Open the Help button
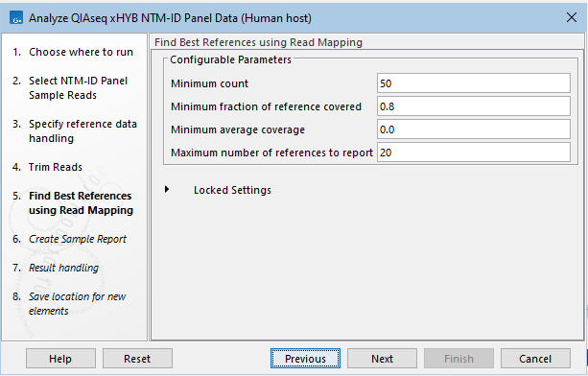Image resolution: width=588 pixels, height=376 pixels. tap(60, 359)
